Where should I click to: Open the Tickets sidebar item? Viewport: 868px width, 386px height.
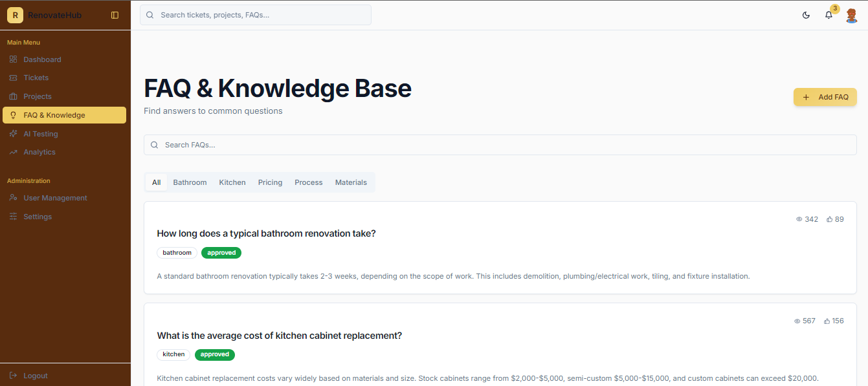[x=36, y=78]
